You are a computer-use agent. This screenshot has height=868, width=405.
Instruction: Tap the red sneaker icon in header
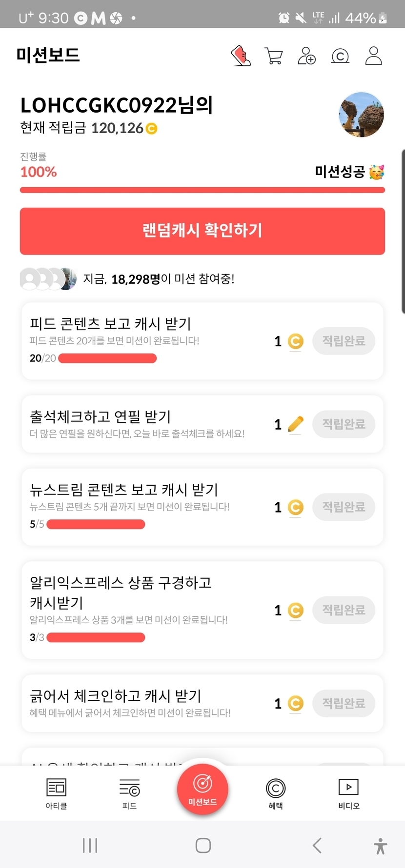point(241,56)
